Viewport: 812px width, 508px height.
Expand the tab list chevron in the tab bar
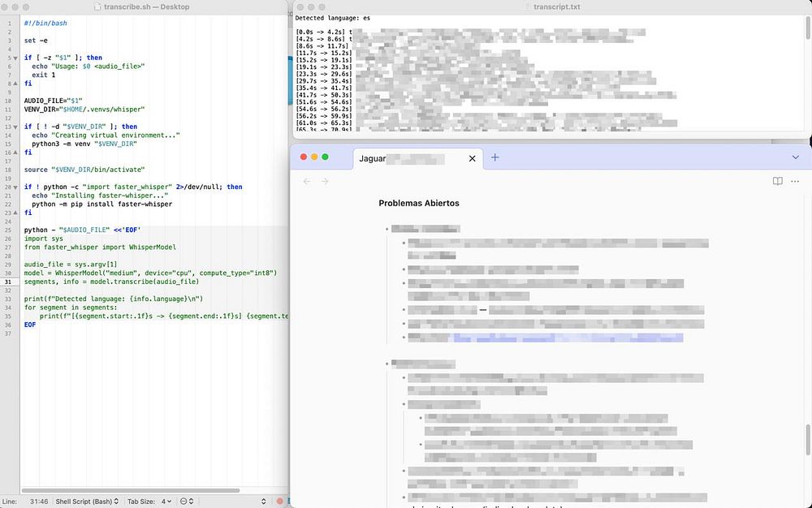pos(795,157)
